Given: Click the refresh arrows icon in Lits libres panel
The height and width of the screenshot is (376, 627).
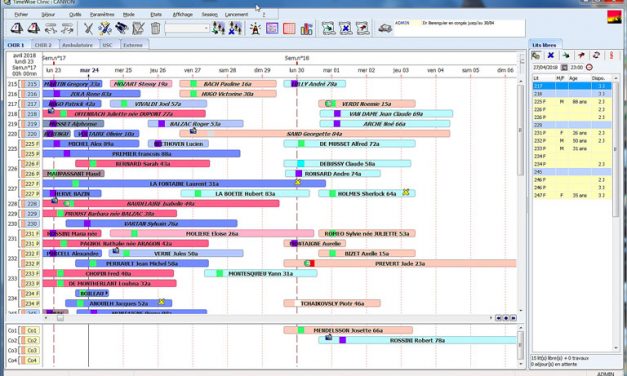Looking at the screenshot, I should 596,55.
